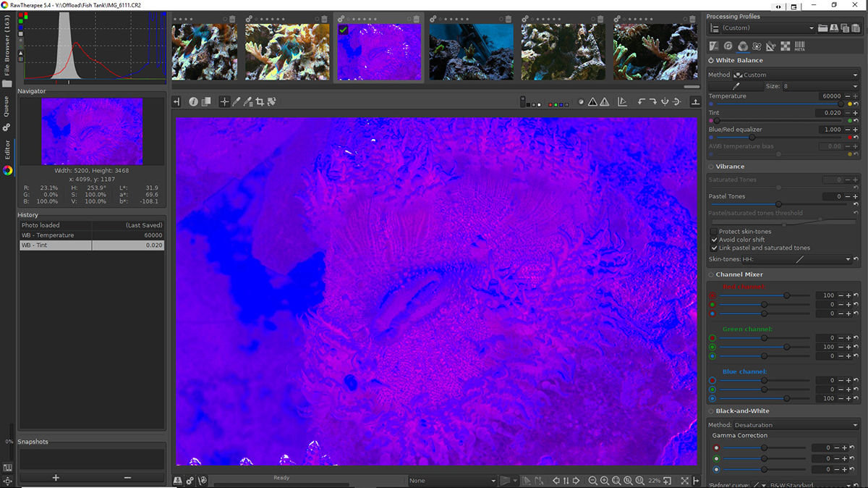Image resolution: width=868 pixels, height=488 pixels.
Task: Show image info overlay icon
Action: tap(194, 102)
